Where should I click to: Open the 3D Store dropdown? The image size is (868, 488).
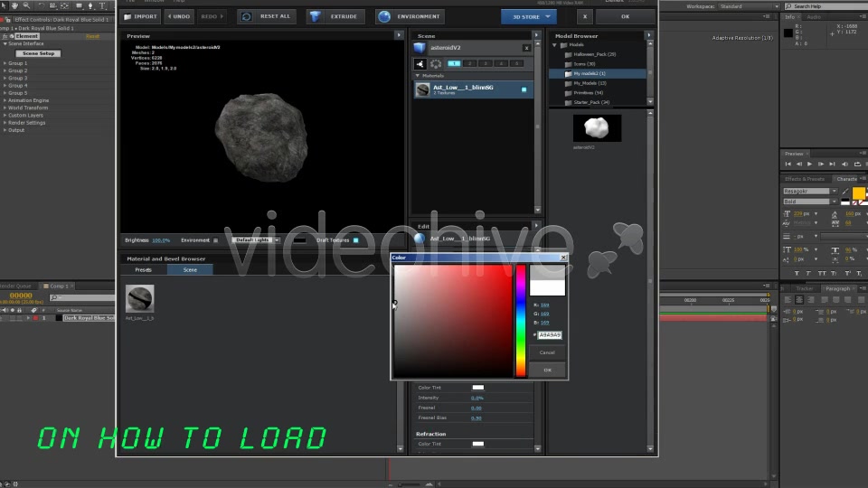(529, 16)
